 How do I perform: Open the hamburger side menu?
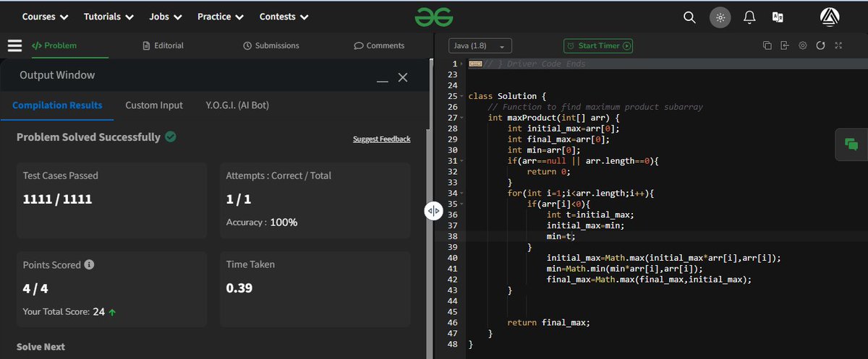(x=15, y=46)
